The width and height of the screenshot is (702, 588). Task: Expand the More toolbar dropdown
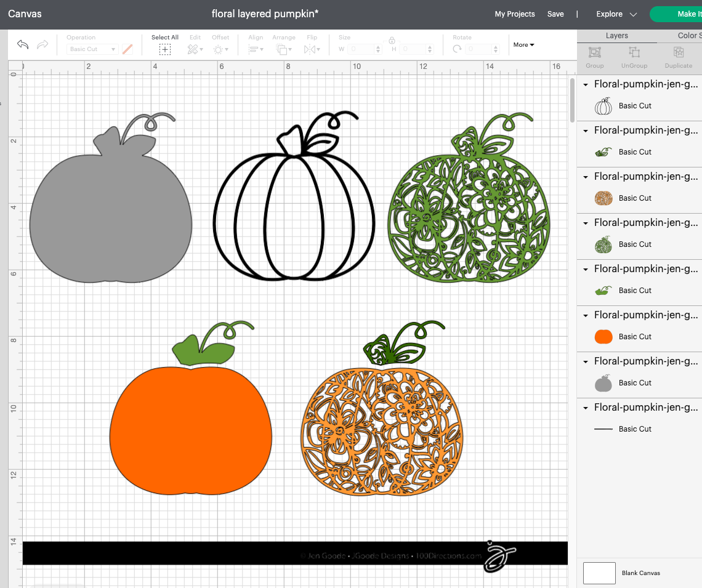click(x=523, y=45)
